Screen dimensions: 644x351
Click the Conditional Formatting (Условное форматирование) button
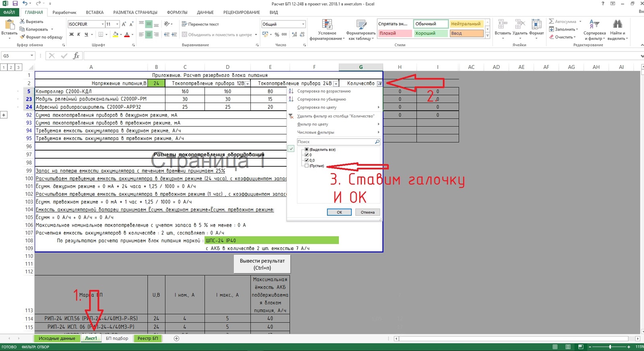click(327, 30)
